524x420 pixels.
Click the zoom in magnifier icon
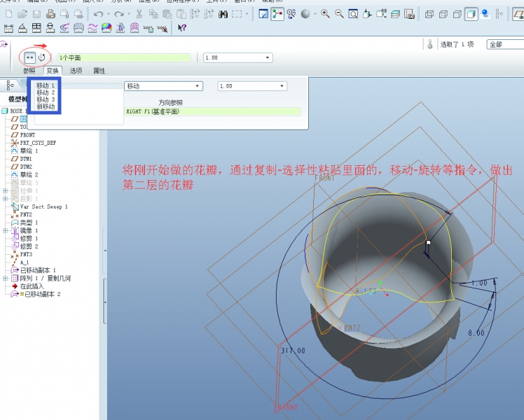(326, 14)
